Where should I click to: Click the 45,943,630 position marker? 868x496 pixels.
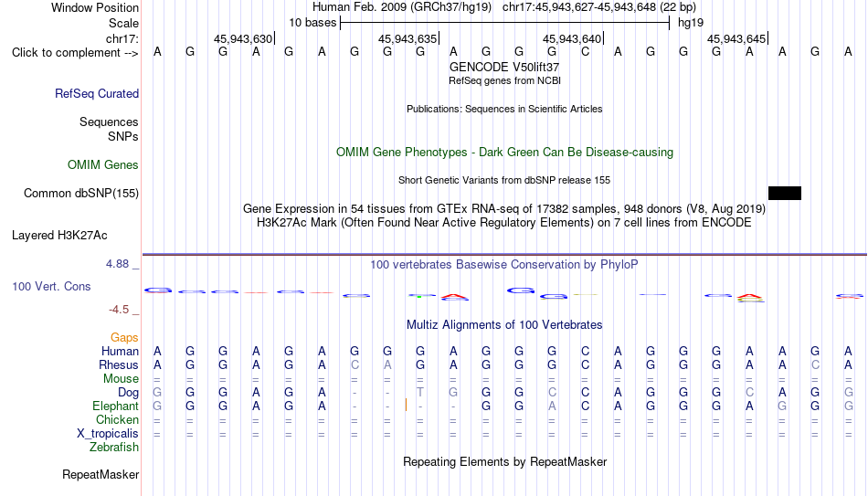[x=244, y=38]
